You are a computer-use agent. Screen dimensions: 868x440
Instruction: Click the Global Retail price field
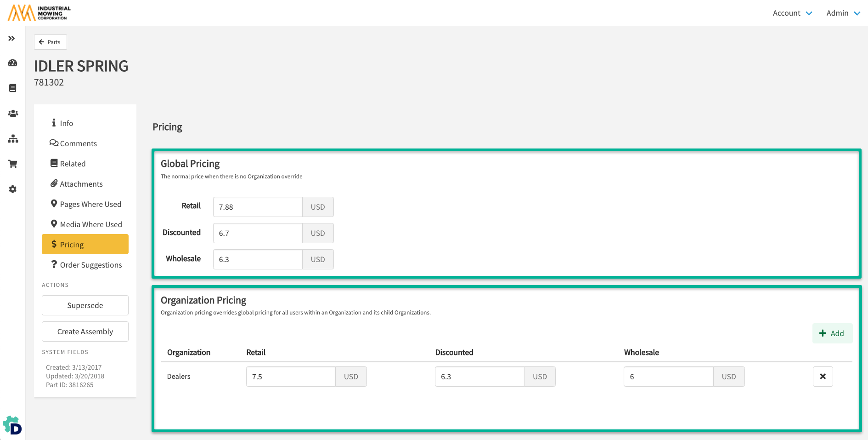[257, 207]
